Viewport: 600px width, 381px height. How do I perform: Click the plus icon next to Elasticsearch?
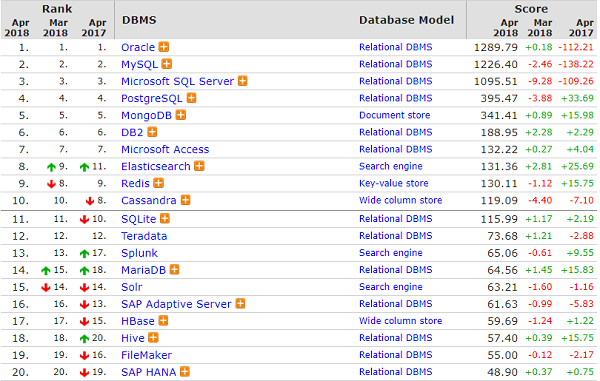click(199, 166)
